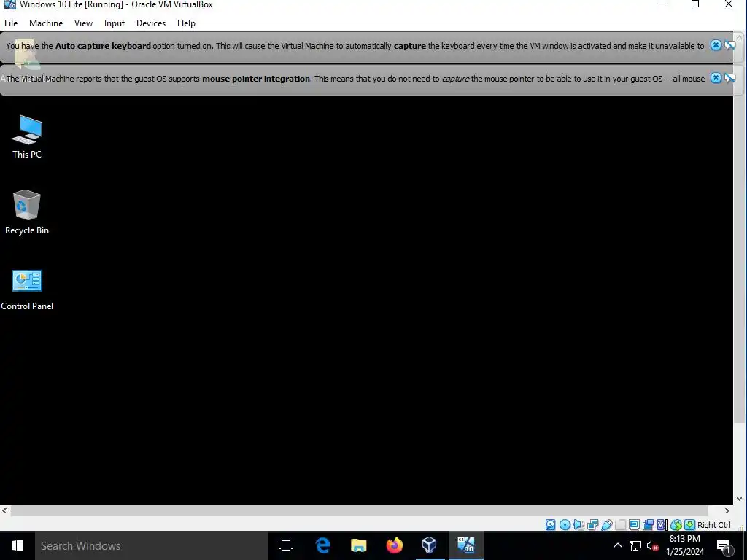
Task: Click the recording status icon
Action: [648, 525]
